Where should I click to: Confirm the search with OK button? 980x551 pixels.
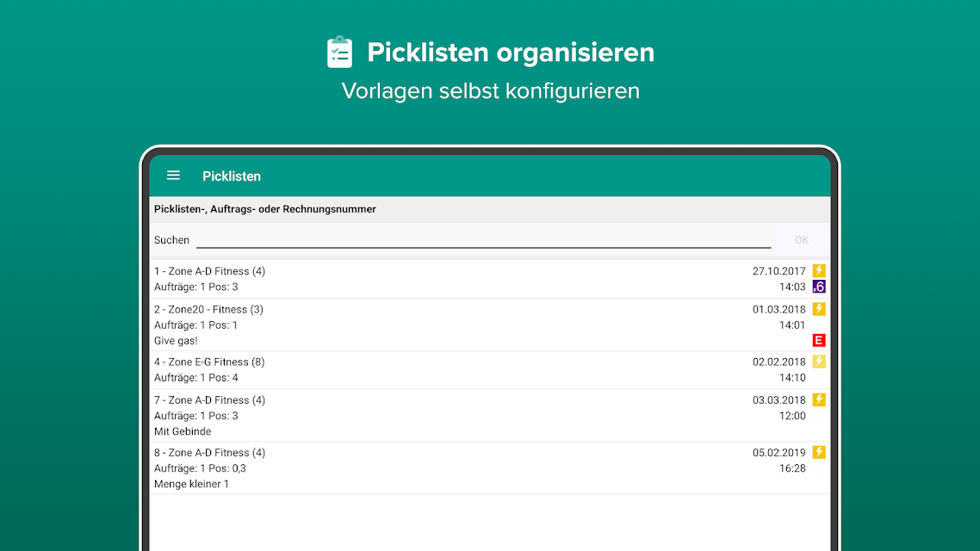[801, 240]
